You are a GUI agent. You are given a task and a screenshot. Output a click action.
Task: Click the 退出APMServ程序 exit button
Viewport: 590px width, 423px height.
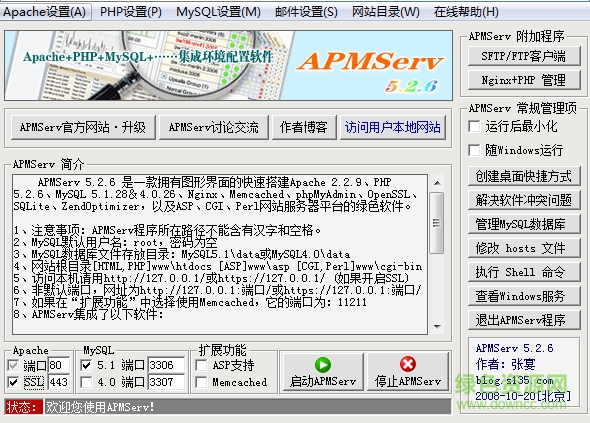(524, 320)
